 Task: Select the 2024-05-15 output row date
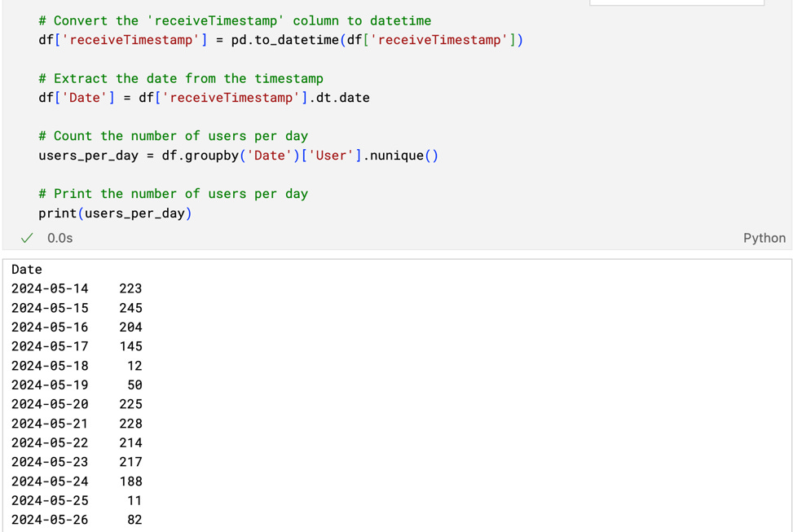point(50,308)
